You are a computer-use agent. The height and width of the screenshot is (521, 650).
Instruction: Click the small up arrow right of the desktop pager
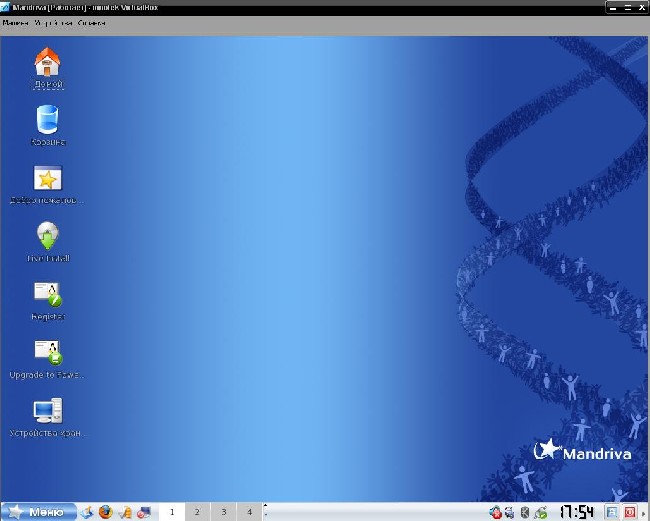pos(266,506)
